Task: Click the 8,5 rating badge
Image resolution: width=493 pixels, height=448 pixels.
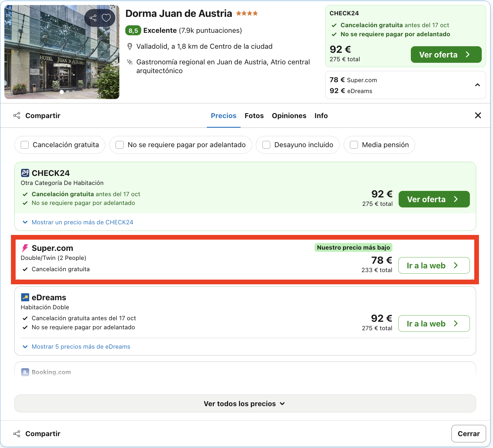Action: point(133,30)
